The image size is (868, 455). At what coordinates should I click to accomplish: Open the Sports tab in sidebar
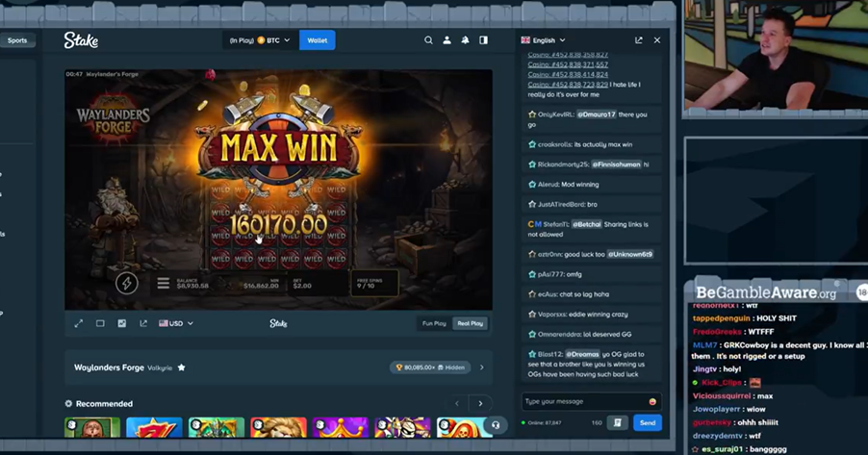click(17, 40)
